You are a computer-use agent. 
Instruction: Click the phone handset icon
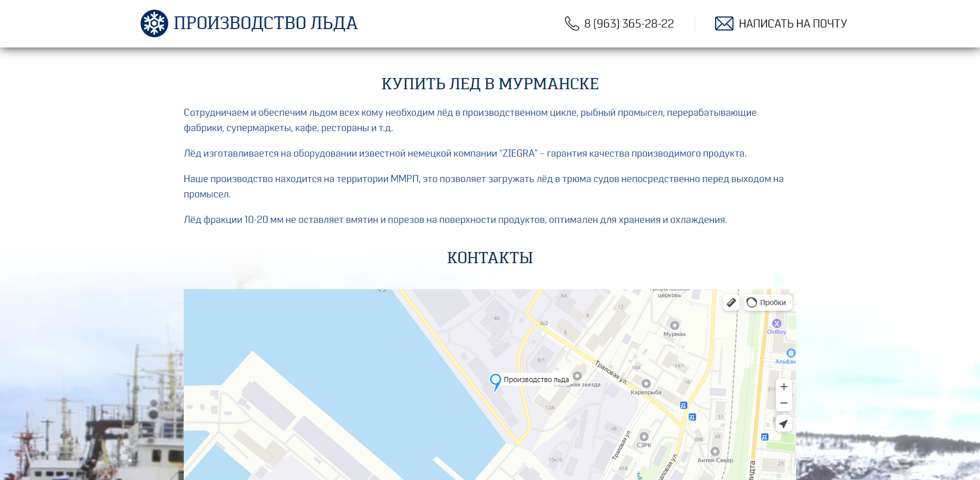[x=572, y=23]
